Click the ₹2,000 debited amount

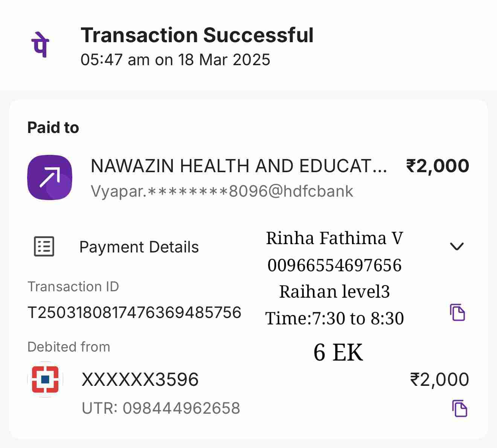coord(439,379)
